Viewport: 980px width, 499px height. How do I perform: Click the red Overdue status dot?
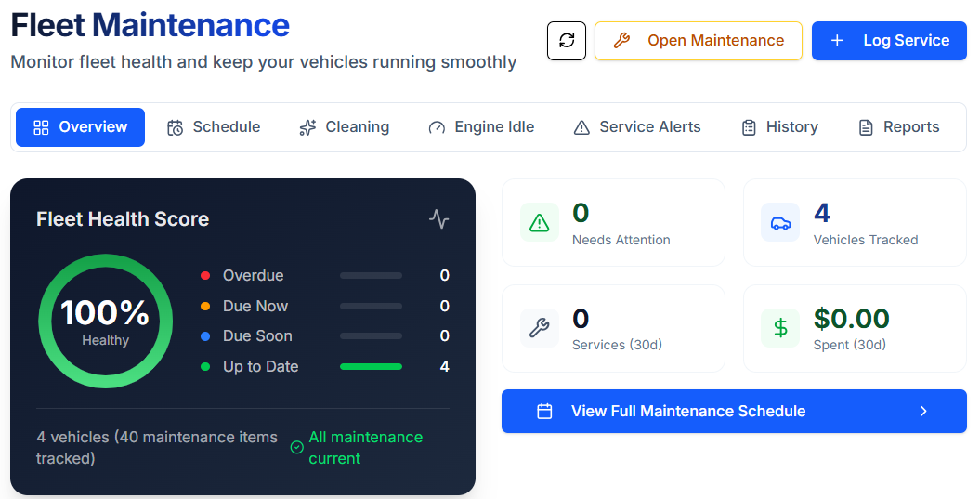point(205,275)
